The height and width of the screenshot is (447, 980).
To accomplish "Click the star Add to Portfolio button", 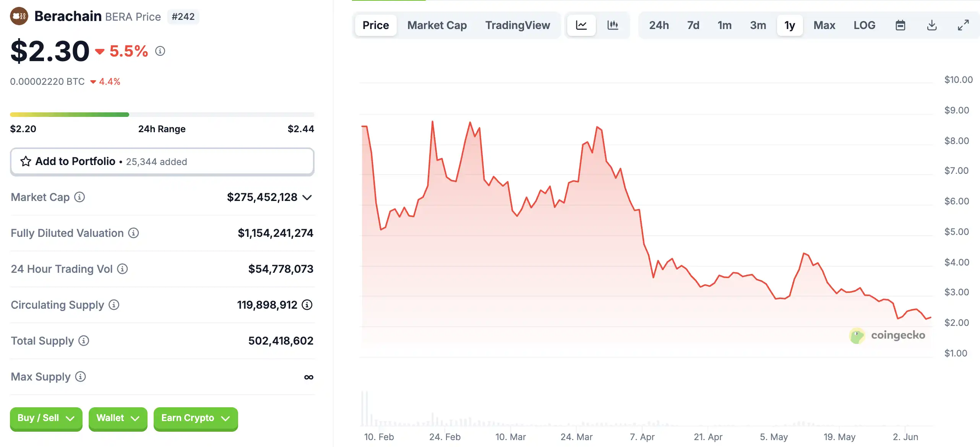I will click(162, 162).
